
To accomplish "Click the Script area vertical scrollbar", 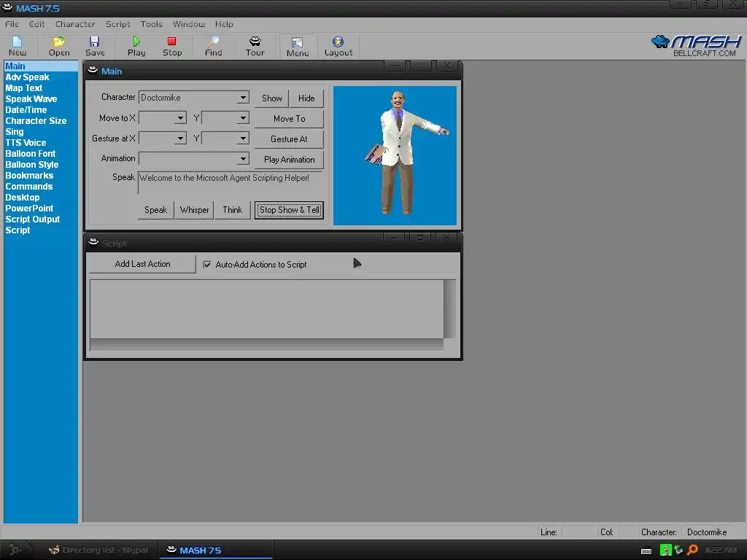I will coord(449,309).
